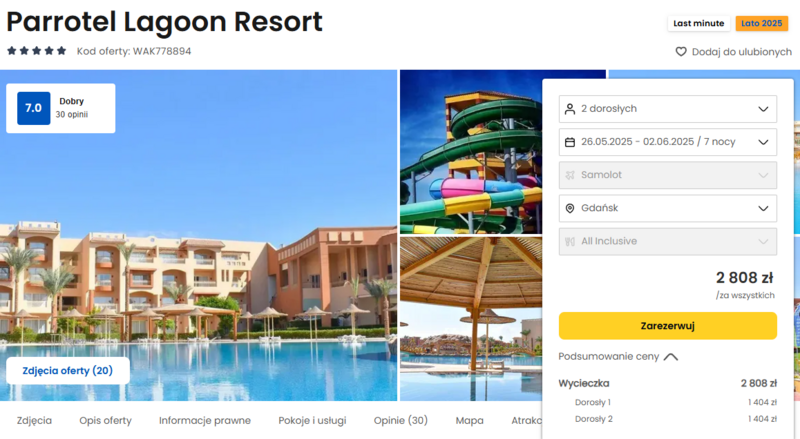Click the five-star hotel rating
Image resolution: width=800 pixels, height=439 pixels.
click(x=37, y=51)
